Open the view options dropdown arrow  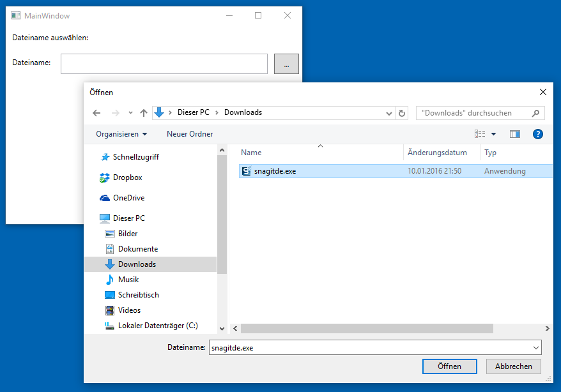point(493,134)
